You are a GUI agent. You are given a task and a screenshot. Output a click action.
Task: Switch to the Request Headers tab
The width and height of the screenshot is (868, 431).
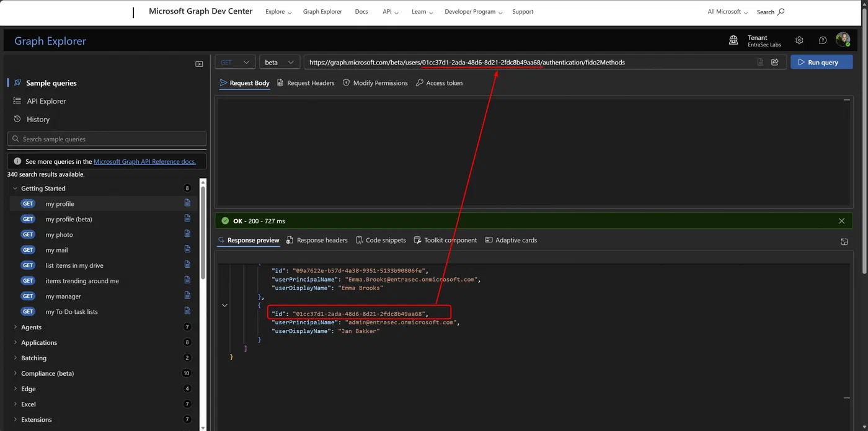[x=306, y=83]
